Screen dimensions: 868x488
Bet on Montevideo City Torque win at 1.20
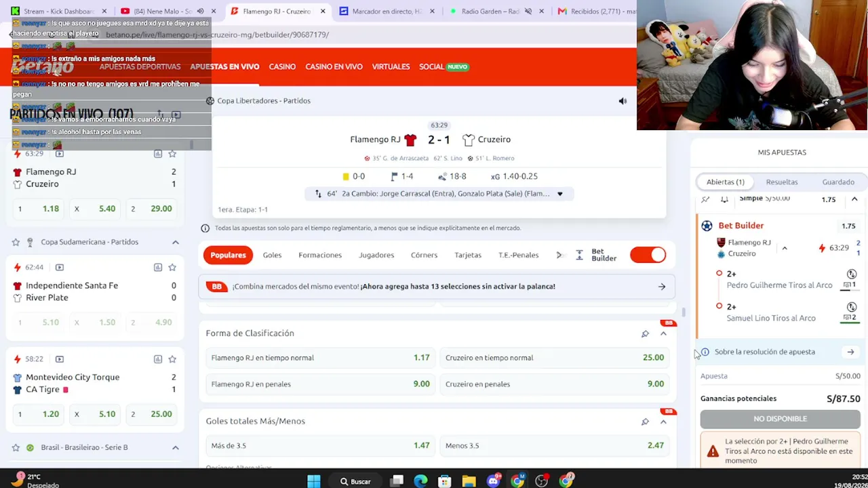(x=39, y=414)
